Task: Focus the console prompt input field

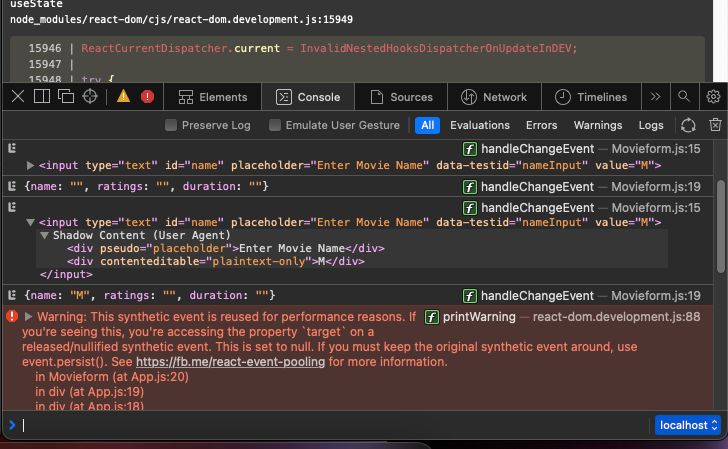Action: pyautogui.click(x=334, y=425)
